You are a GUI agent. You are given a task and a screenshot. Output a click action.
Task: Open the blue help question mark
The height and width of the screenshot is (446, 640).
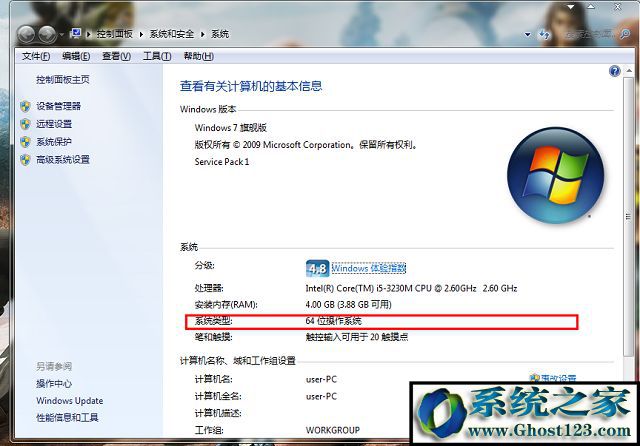click(614, 71)
